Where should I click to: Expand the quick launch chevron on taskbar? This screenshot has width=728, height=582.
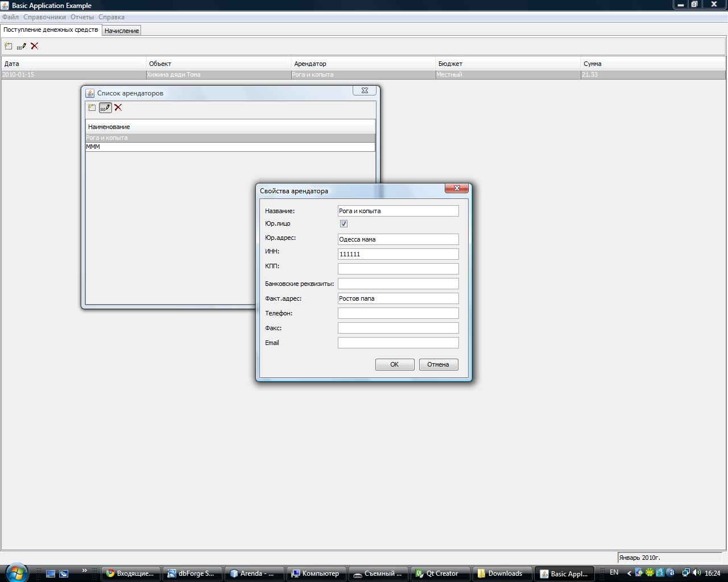point(85,571)
